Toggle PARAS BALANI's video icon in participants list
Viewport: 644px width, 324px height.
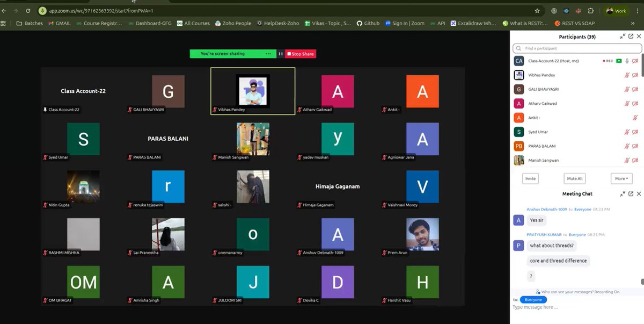635,146
